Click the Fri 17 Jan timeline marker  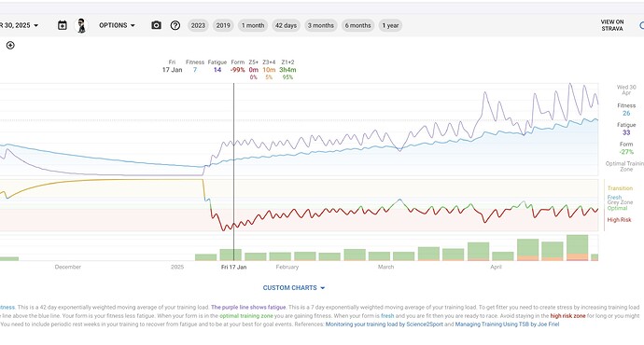pos(233,267)
